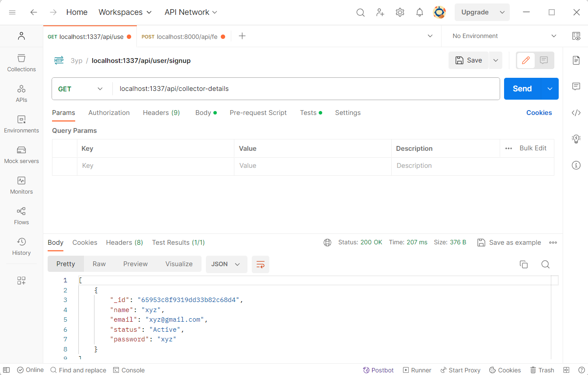This screenshot has width=588, height=375.
Task: Open Monitors in sidebar
Action: [21, 185]
